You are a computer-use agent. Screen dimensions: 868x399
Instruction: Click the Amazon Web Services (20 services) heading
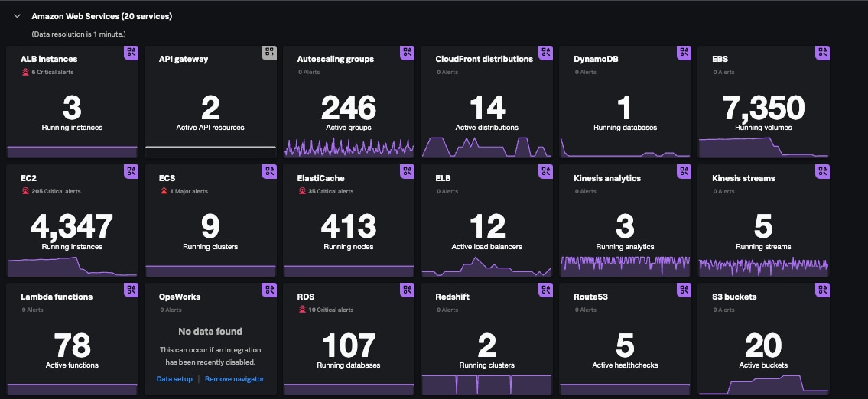click(x=102, y=16)
